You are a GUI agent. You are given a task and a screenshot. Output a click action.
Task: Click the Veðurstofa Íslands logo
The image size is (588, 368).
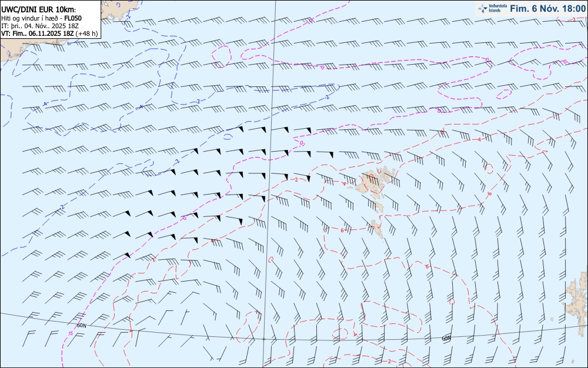(x=492, y=8)
